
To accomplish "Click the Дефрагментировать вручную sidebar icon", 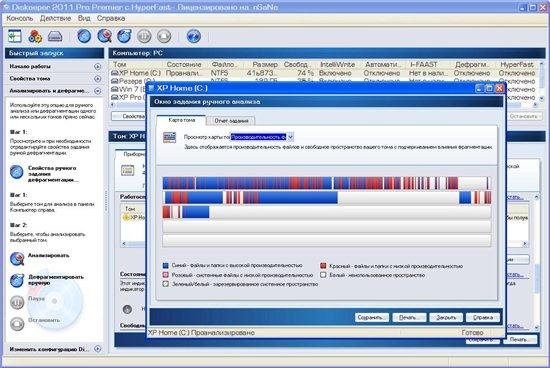I will coord(17,280).
